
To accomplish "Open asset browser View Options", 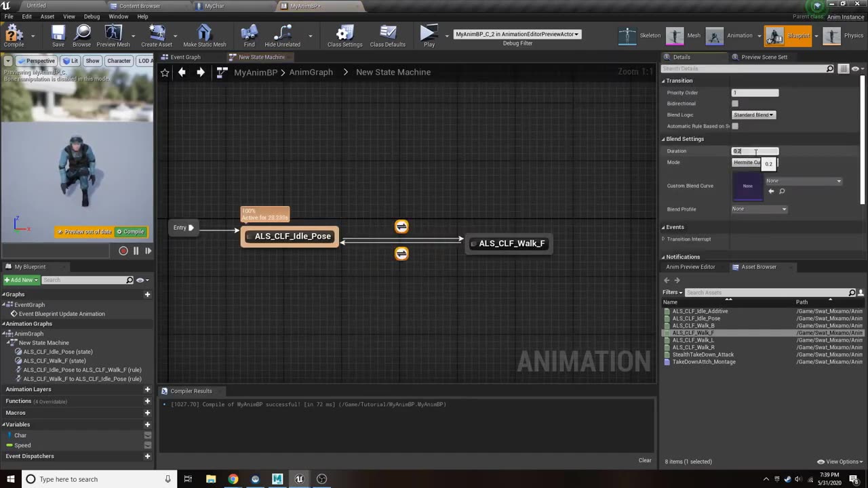I will point(840,462).
